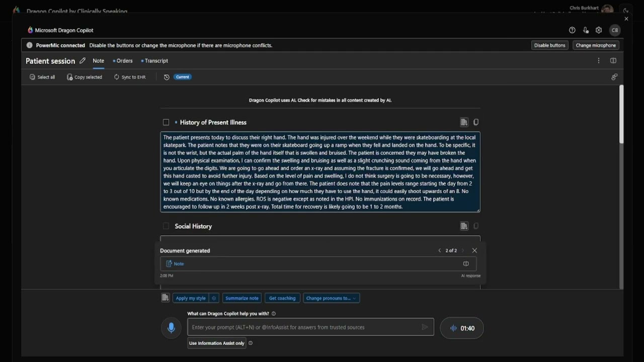Edit the Patient session name pencil icon
Viewport: 644px width, 362px height.
[83, 61]
